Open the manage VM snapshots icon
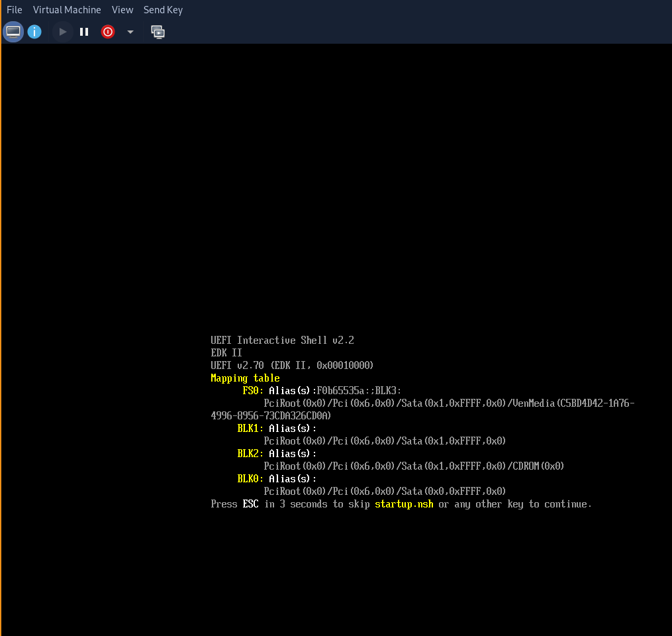The image size is (672, 636). point(158,32)
